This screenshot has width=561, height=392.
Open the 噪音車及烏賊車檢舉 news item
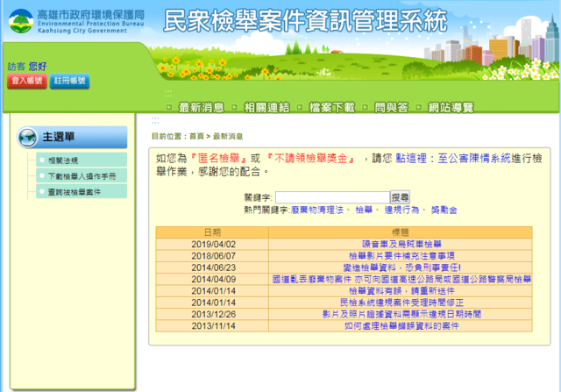pyautogui.click(x=401, y=244)
